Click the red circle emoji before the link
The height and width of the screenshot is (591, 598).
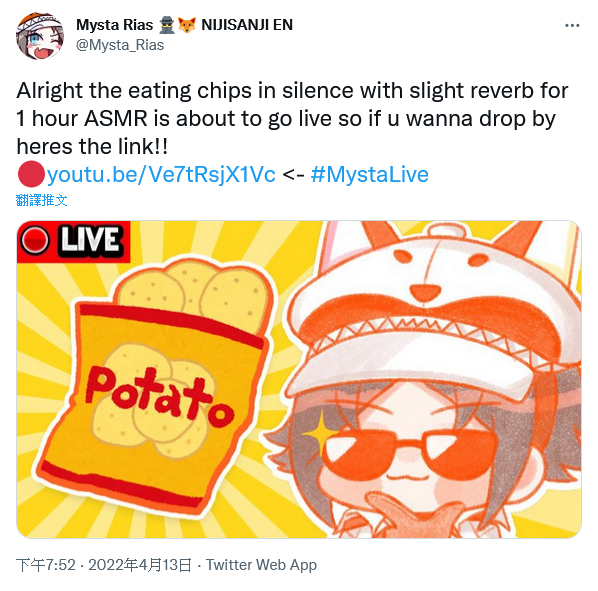pyautogui.click(x=31, y=174)
